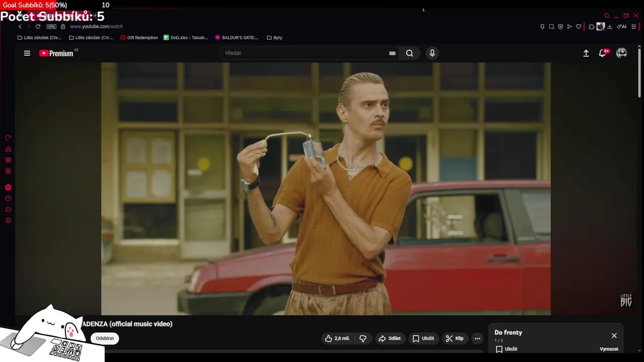
Task: Open browser extensions cube icon
Action: click(592, 27)
